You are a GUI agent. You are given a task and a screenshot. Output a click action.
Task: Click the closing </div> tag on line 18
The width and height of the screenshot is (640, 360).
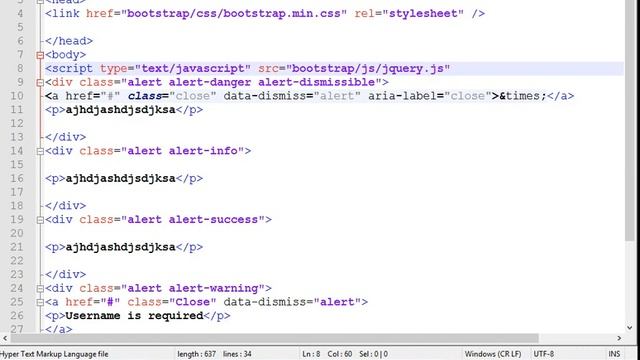coord(66,205)
